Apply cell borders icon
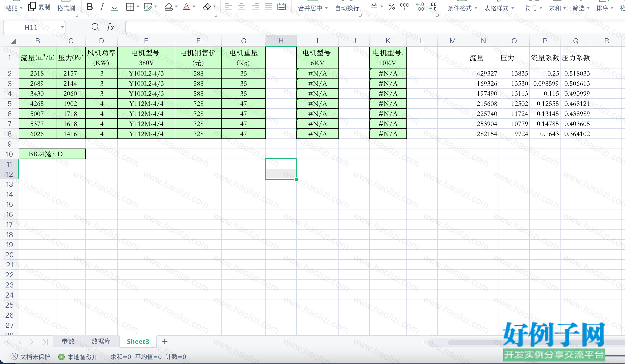 [x=130, y=7]
